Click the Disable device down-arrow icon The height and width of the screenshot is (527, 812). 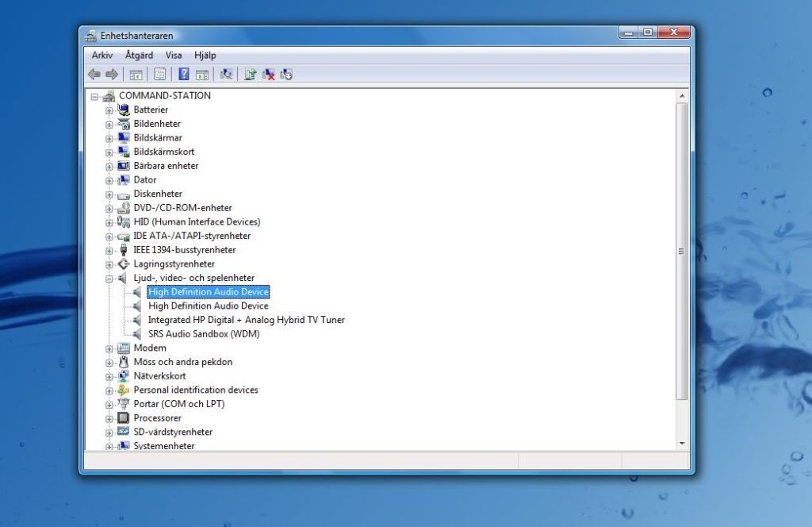[x=286, y=75]
